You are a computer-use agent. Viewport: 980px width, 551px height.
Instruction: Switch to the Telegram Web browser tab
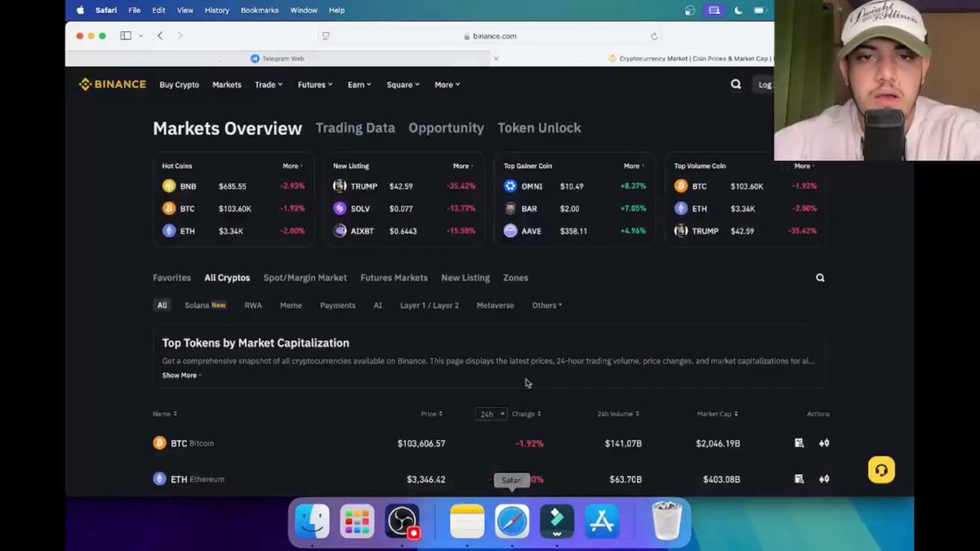(x=278, y=59)
